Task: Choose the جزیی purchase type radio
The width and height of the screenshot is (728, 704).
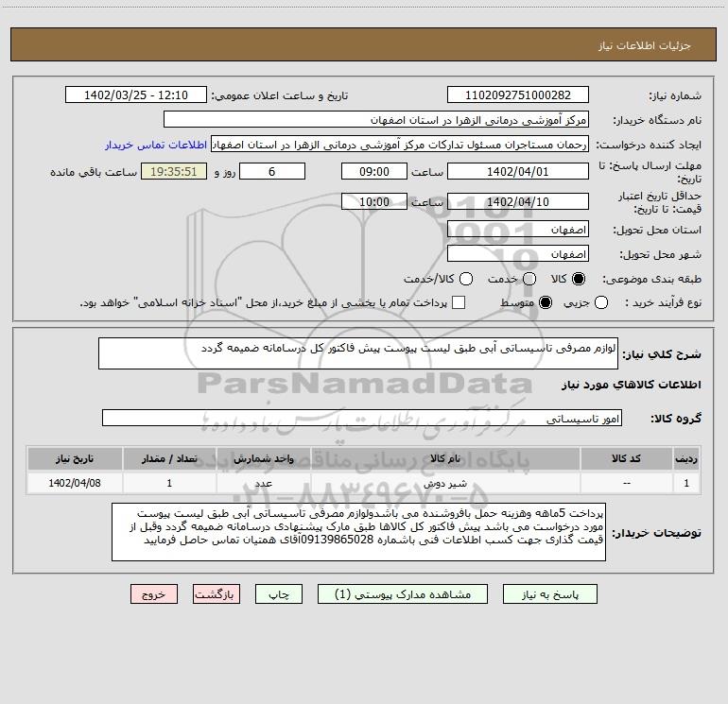Action: (601, 302)
